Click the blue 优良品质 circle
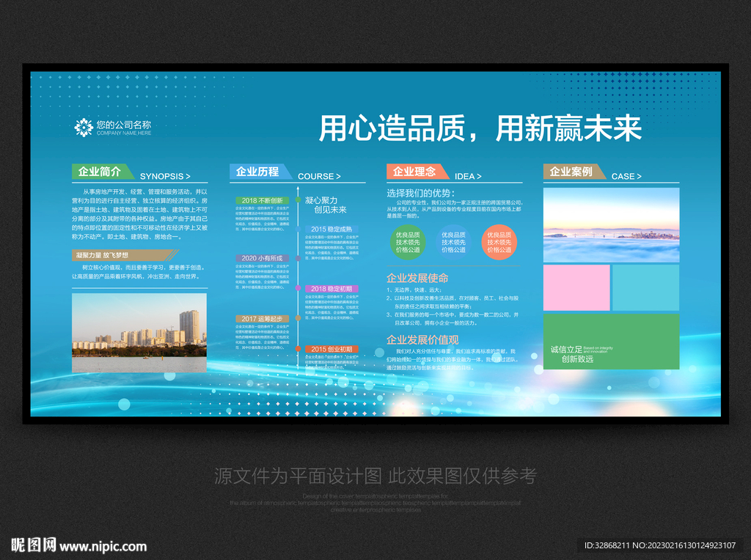This screenshot has height=560, width=751. (453, 242)
